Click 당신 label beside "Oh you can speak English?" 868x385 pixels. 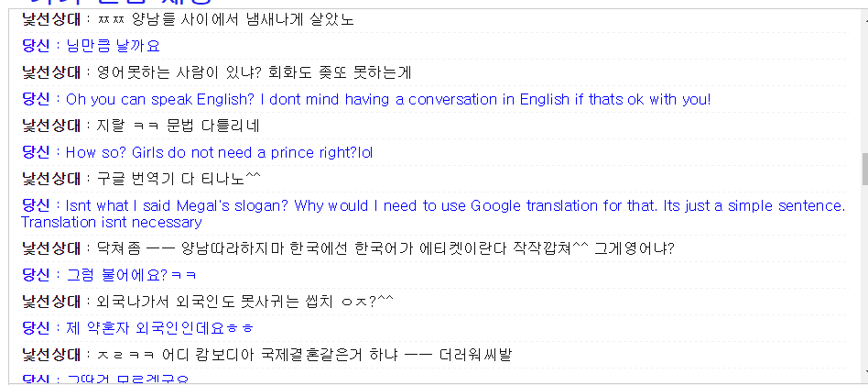[x=36, y=99]
